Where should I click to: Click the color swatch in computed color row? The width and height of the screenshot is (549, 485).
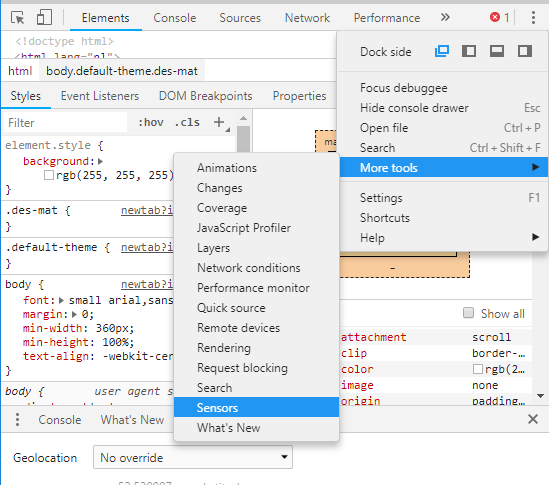(x=478, y=369)
